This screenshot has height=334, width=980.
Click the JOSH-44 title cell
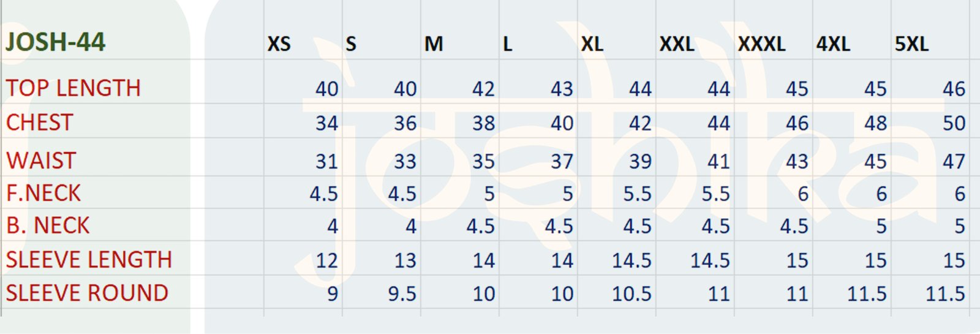56,42
